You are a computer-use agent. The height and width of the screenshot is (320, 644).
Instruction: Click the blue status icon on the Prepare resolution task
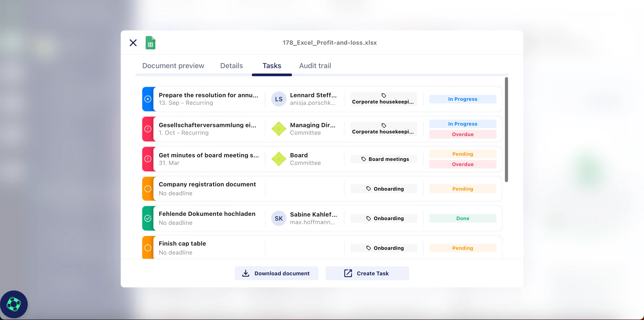point(148,99)
